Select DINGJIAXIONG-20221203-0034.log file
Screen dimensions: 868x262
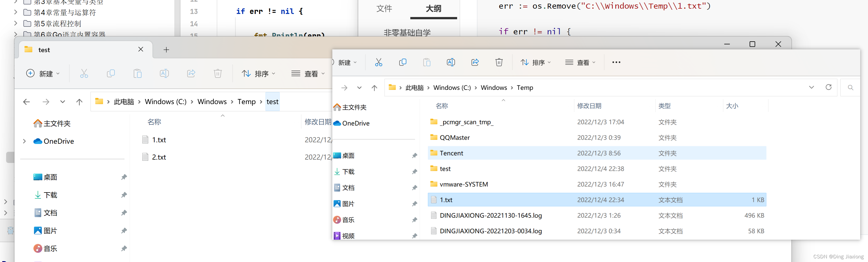[597, 231]
